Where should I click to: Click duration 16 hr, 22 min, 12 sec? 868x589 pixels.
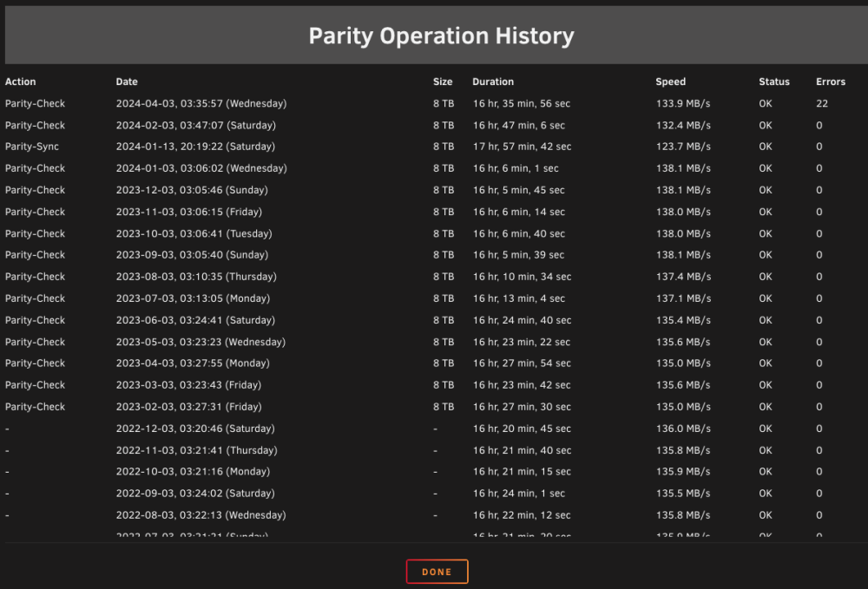coord(522,515)
